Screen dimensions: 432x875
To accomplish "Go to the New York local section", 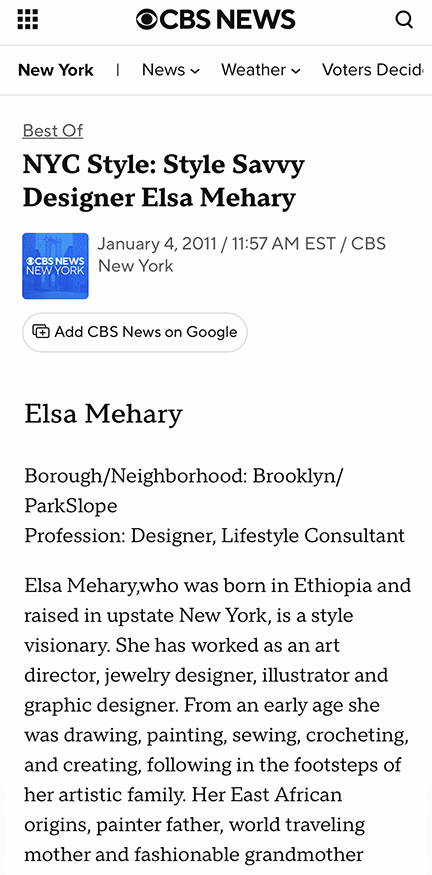I will pos(56,70).
